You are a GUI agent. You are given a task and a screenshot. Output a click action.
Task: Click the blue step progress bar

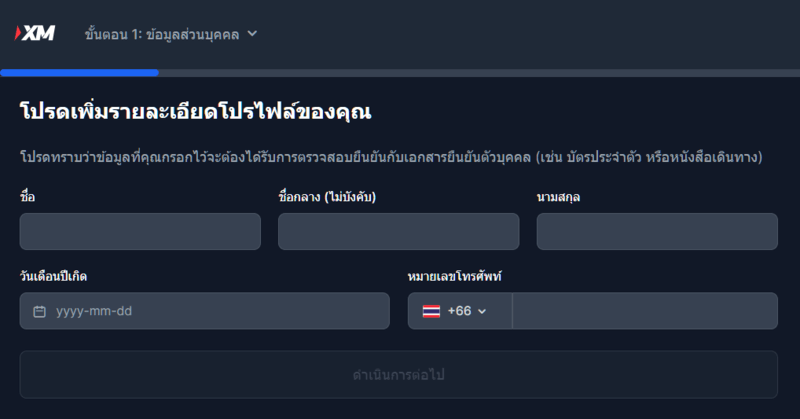80,72
